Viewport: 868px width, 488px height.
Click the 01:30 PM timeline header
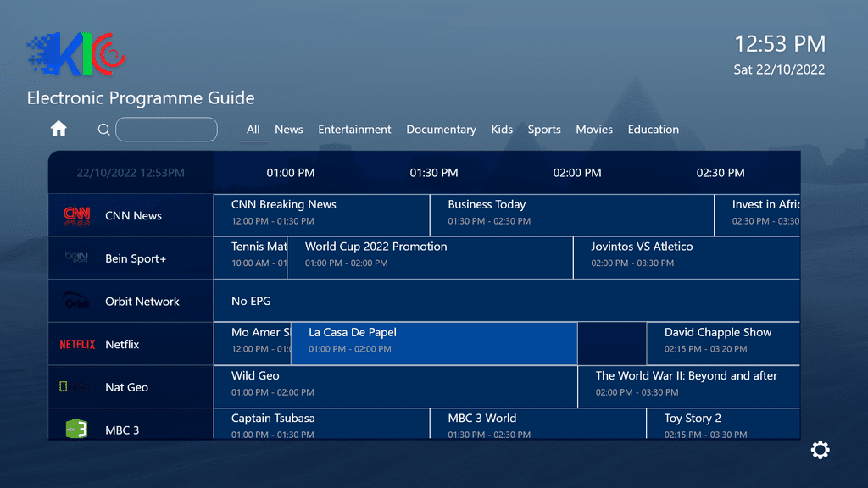coord(434,173)
